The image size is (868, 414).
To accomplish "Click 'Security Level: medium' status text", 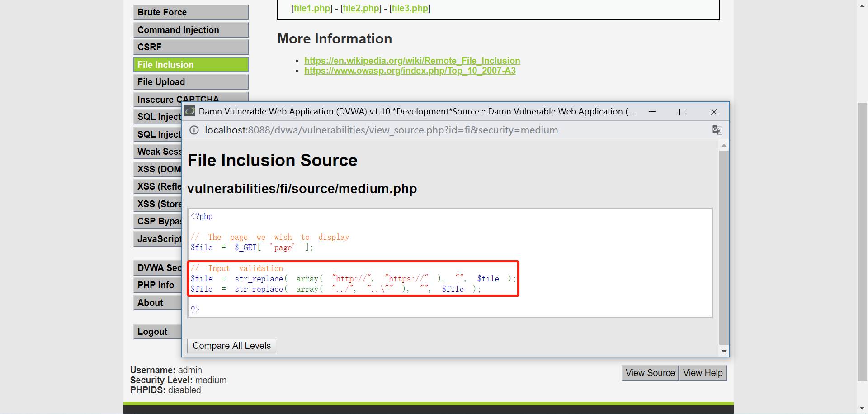I will coord(178,380).
